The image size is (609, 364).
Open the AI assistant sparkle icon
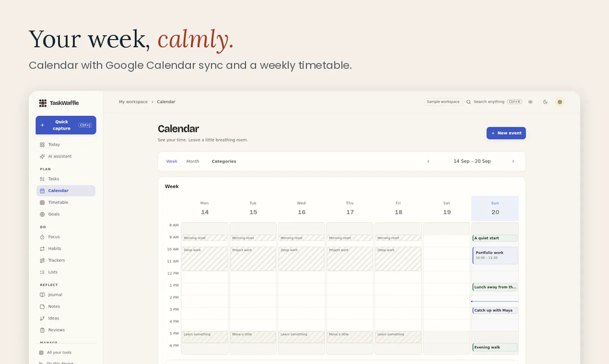[42, 156]
